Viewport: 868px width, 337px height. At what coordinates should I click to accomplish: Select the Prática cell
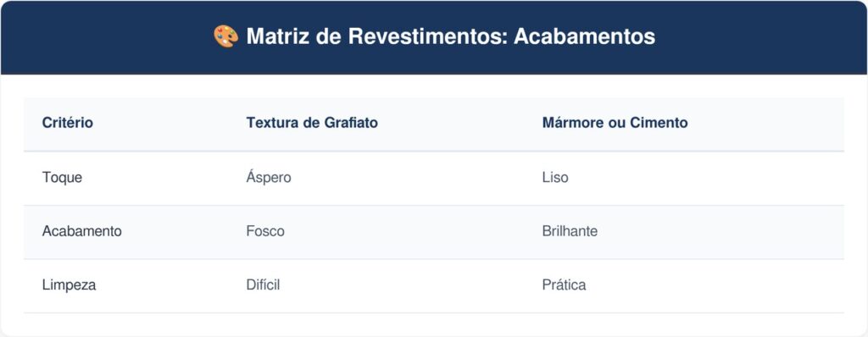[x=564, y=285]
